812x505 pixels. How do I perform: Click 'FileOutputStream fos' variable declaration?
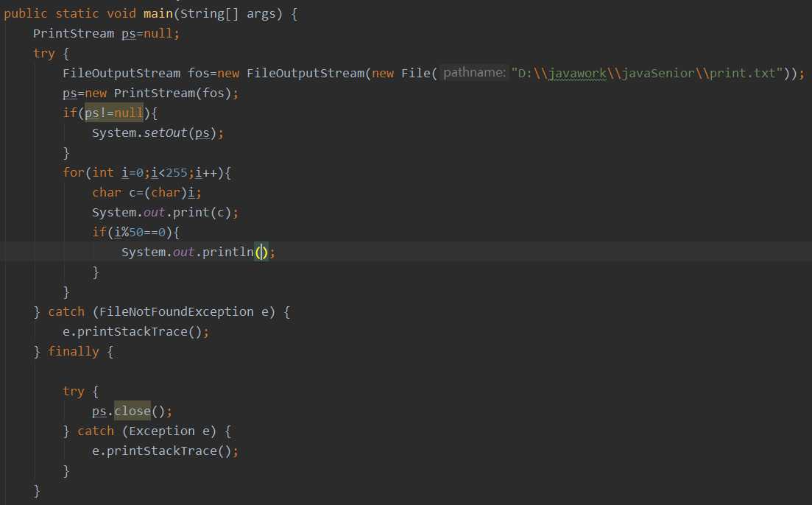135,73
